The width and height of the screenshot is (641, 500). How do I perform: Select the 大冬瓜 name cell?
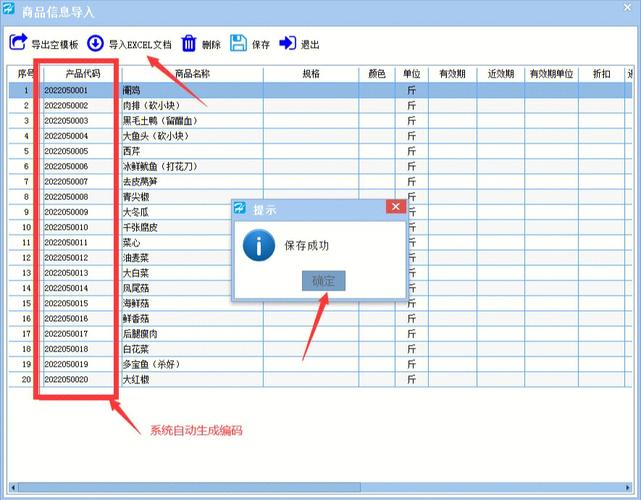point(177,212)
